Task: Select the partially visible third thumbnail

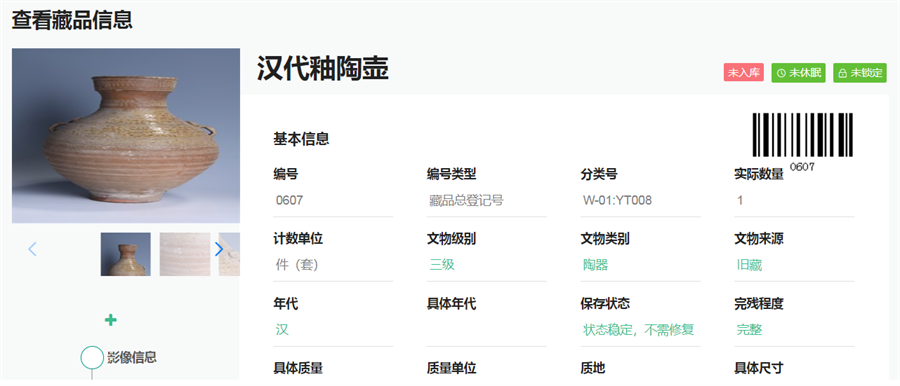Action: (229, 254)
